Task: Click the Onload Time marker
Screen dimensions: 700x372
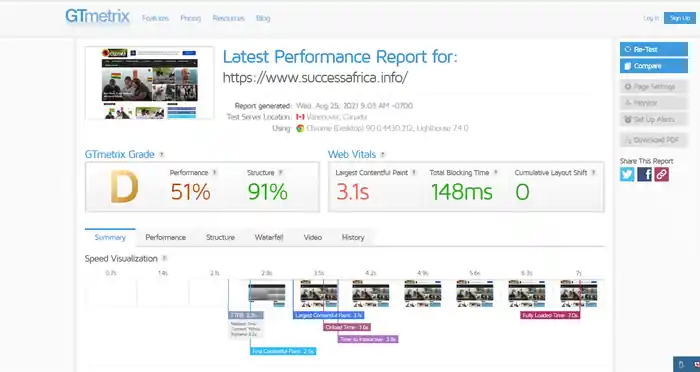Action: (x=347, y=327)
